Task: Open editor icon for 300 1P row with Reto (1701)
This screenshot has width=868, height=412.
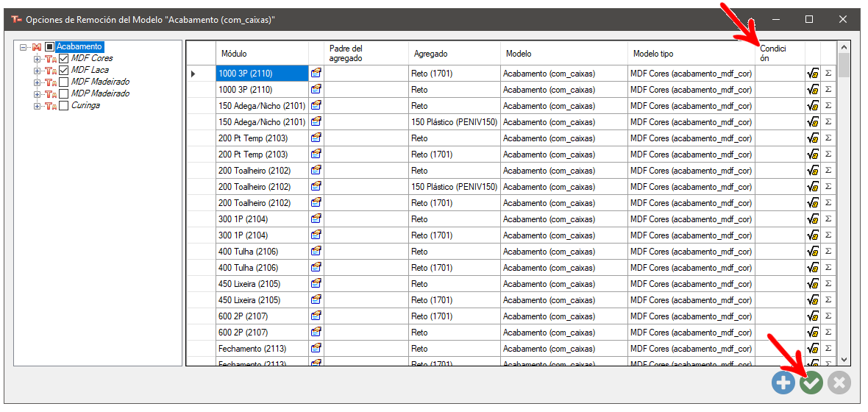Action: (316, 235)
